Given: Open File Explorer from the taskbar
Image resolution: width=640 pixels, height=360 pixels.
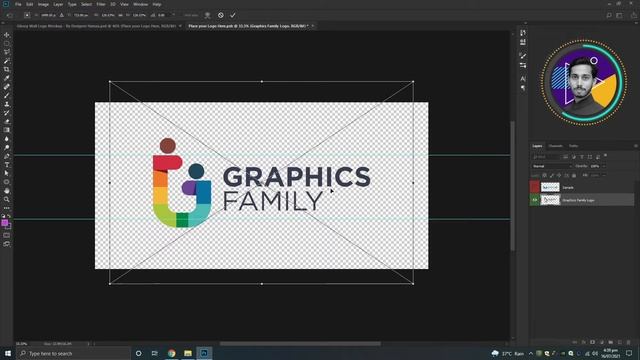Looking at the screenshot, I should click(x=188, y=353).
